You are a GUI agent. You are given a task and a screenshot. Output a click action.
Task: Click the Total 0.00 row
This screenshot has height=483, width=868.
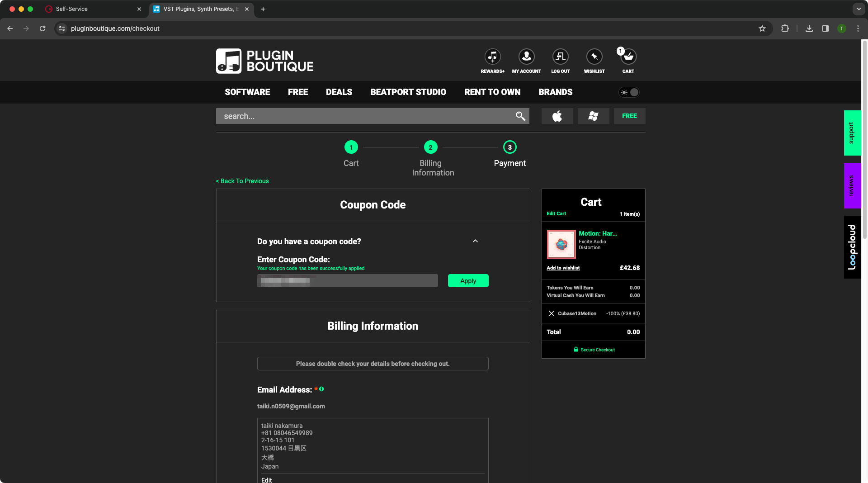593,332
